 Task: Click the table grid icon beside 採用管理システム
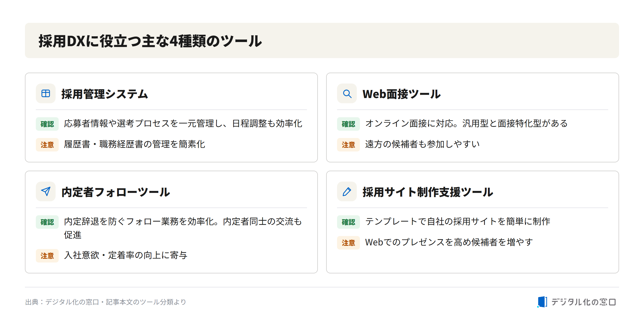point(46,93)
